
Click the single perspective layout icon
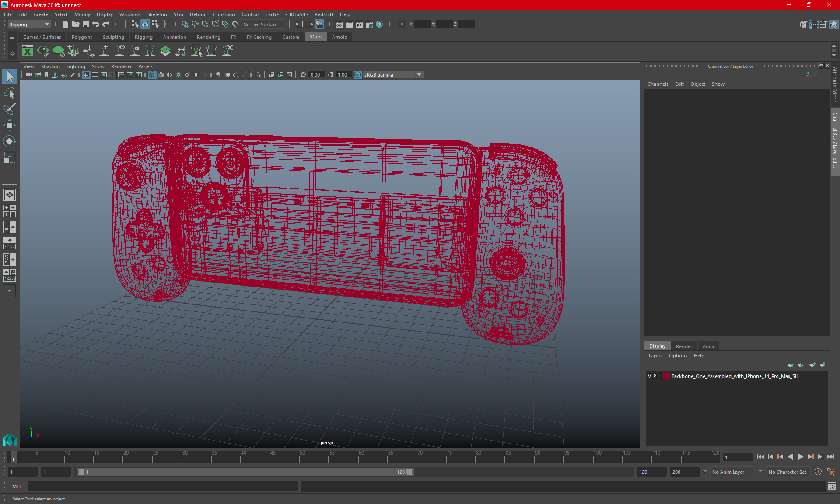(10, 195)
